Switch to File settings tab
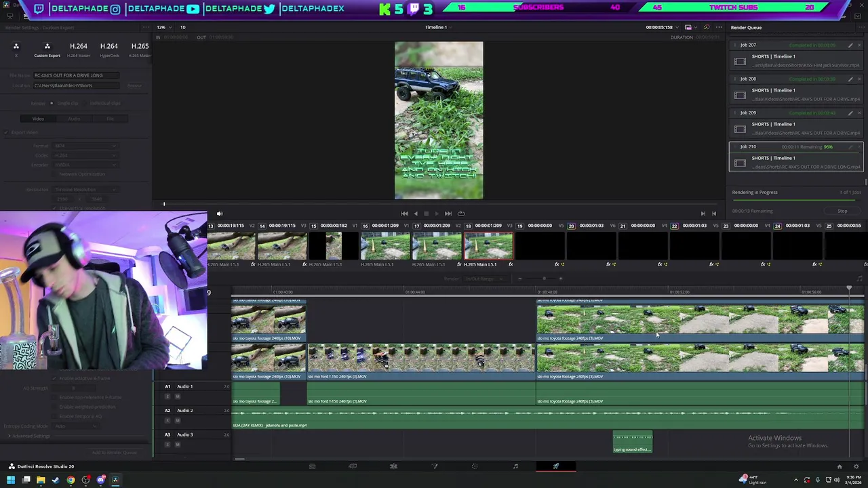 (110, 119)
